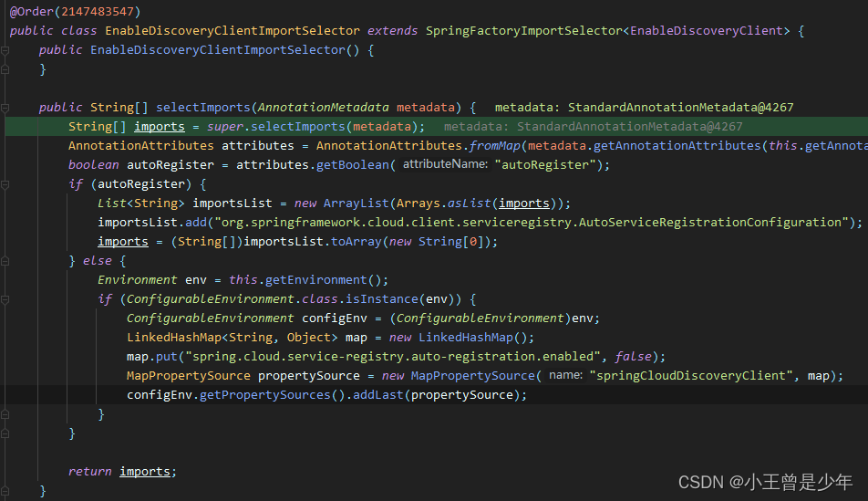Viewport: 868px width, 501px height.
Task: Click the configEnv variable declaration
Action: click(335, 318)
